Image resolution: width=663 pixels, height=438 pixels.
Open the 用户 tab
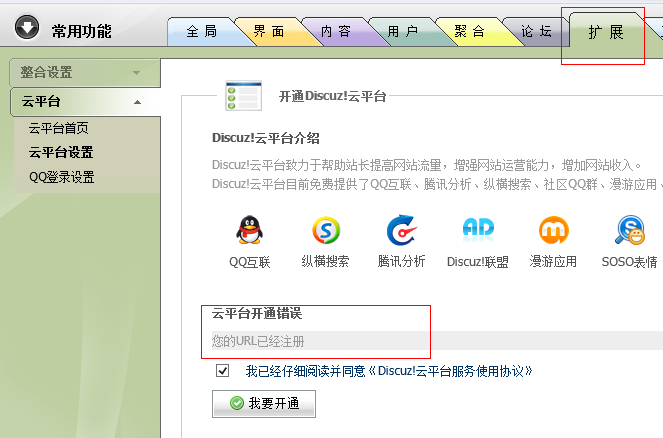click(x=403, y=31)
